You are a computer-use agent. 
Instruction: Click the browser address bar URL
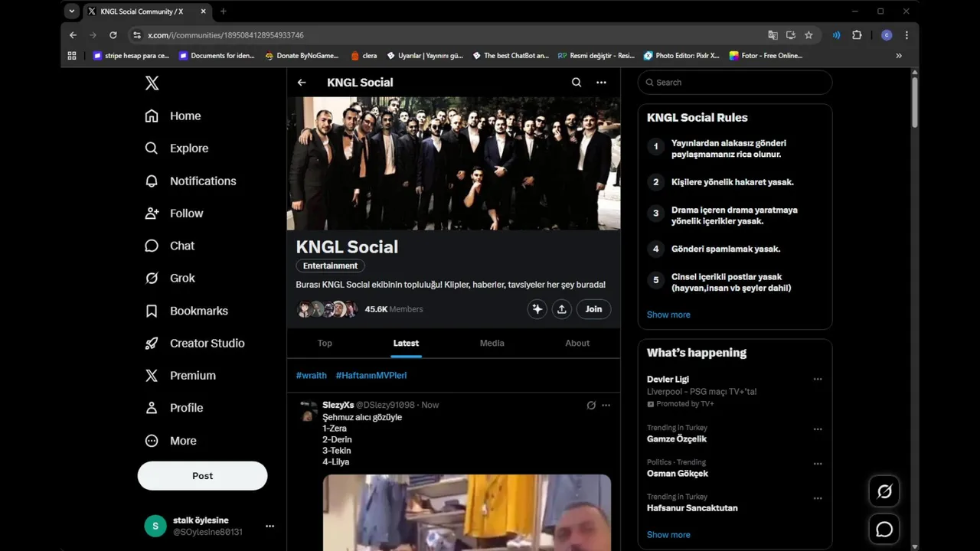(226, 35)
